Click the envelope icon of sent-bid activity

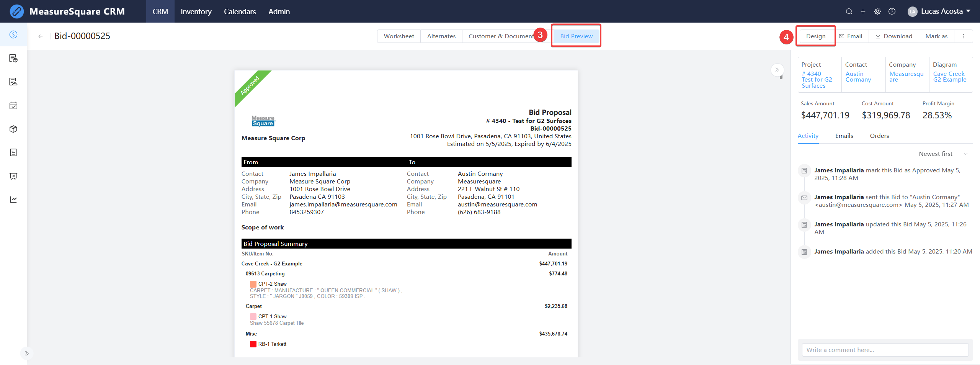pyautogui.click(x=804, y=198)
